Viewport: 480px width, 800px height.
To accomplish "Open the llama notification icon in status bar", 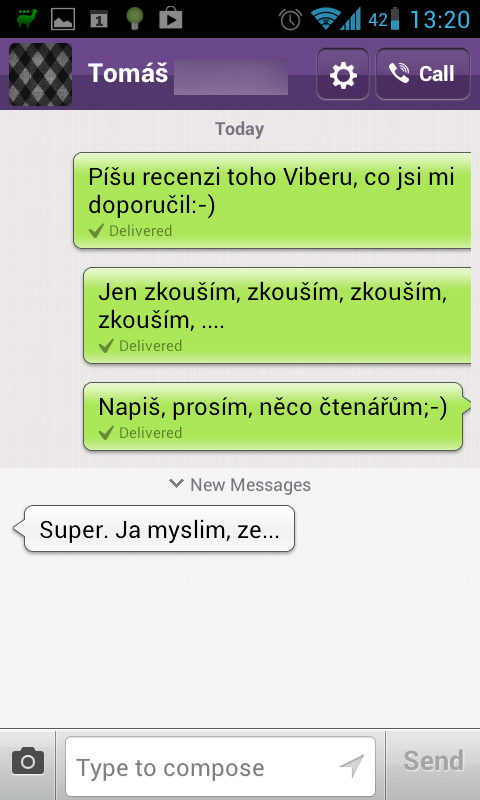I will click(x=27, y=19).
